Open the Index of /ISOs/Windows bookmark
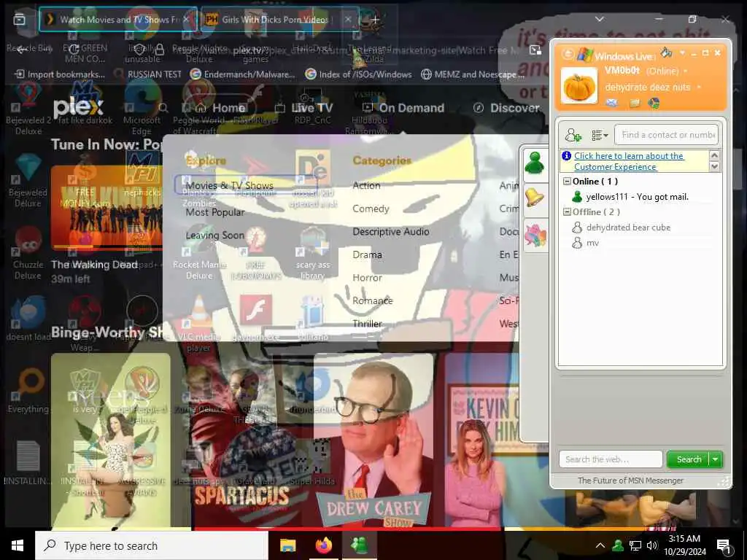Viewport: 747px width, 560px height. click(x=358, y=74)
